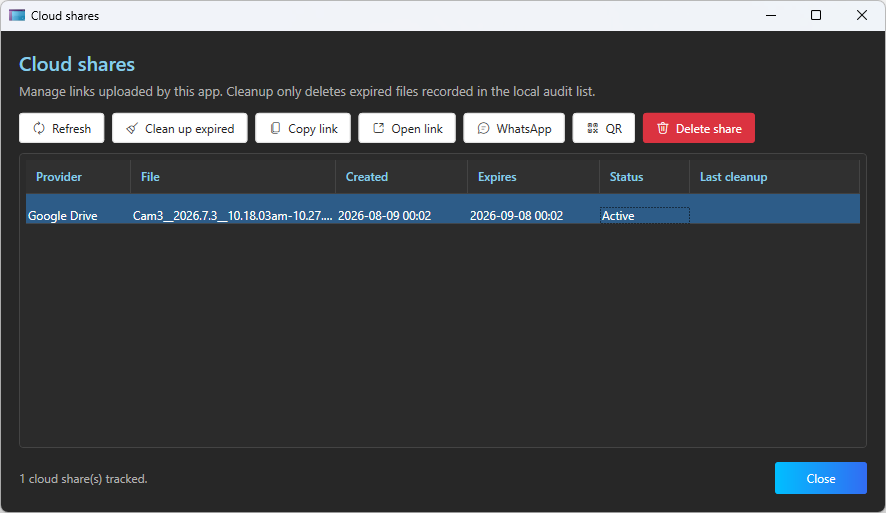Click the blue Close button
Image resolution: width=886 pixels, height=513 pixels.
pos(821,478)
